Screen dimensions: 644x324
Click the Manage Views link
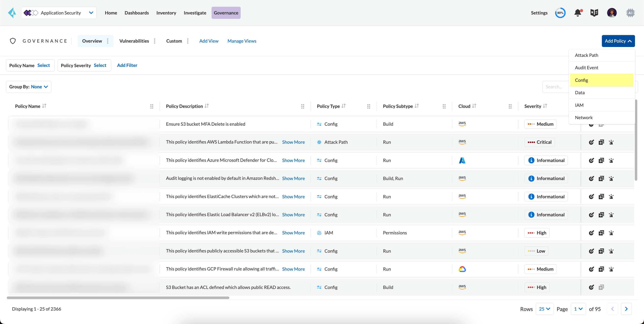pyautogui.click(x=242, y=41)
